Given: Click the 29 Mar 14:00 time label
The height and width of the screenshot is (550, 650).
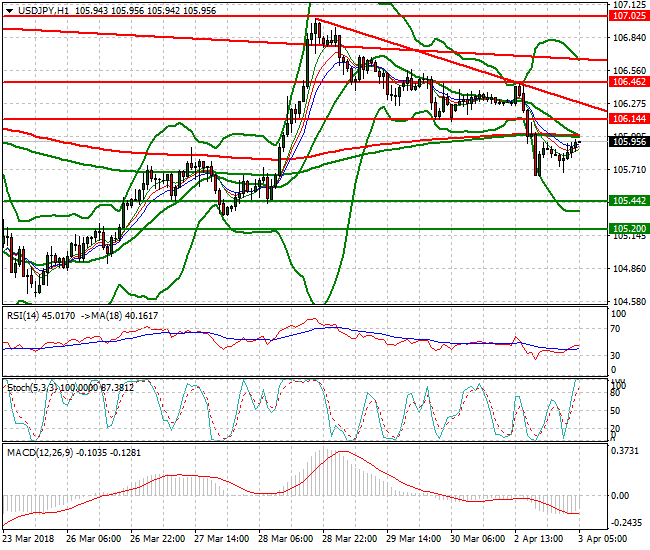Looking at the screenshot, I should click(414, 539).
